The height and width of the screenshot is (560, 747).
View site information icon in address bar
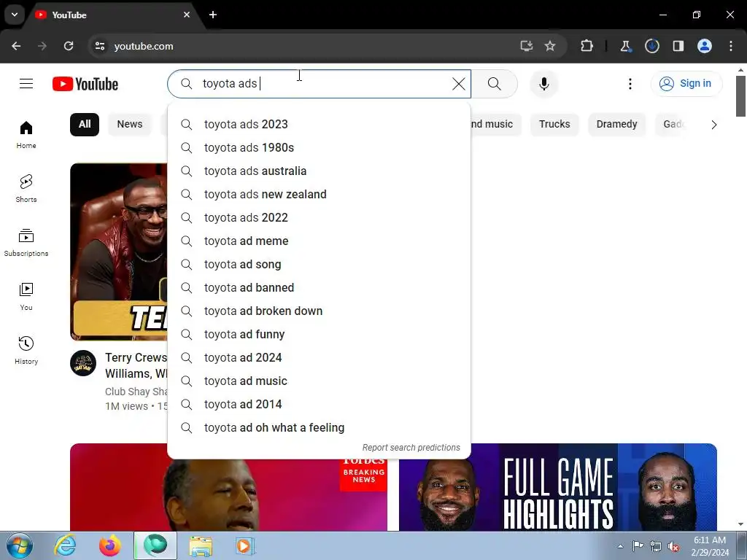click(99, 46)
